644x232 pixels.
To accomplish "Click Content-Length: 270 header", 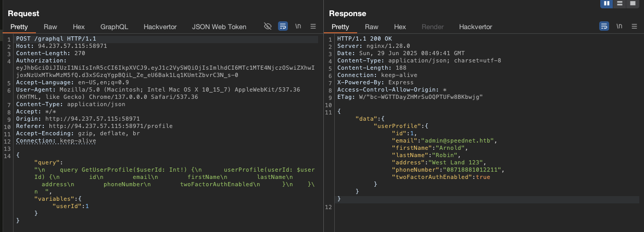I will pos(50,54).
